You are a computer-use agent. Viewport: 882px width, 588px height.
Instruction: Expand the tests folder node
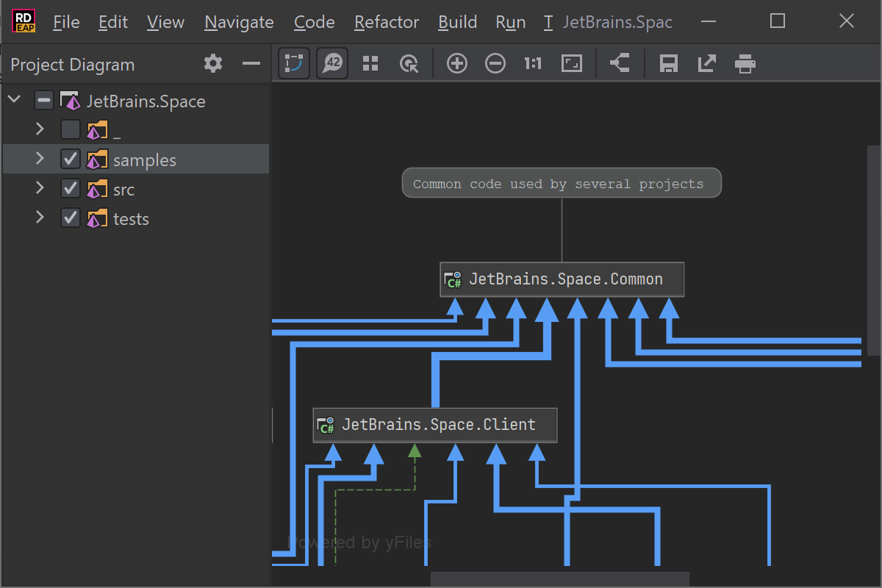pyautogui.click(x=40, y=217)
